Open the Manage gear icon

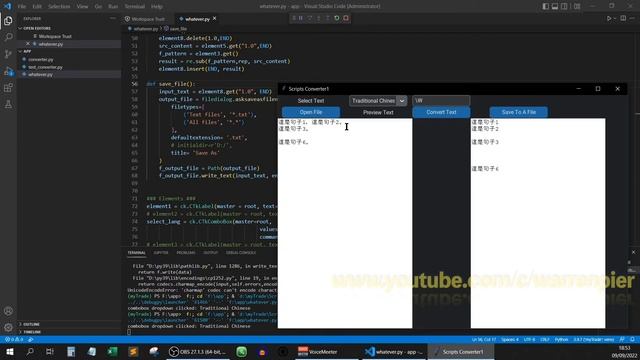point(8,327)
